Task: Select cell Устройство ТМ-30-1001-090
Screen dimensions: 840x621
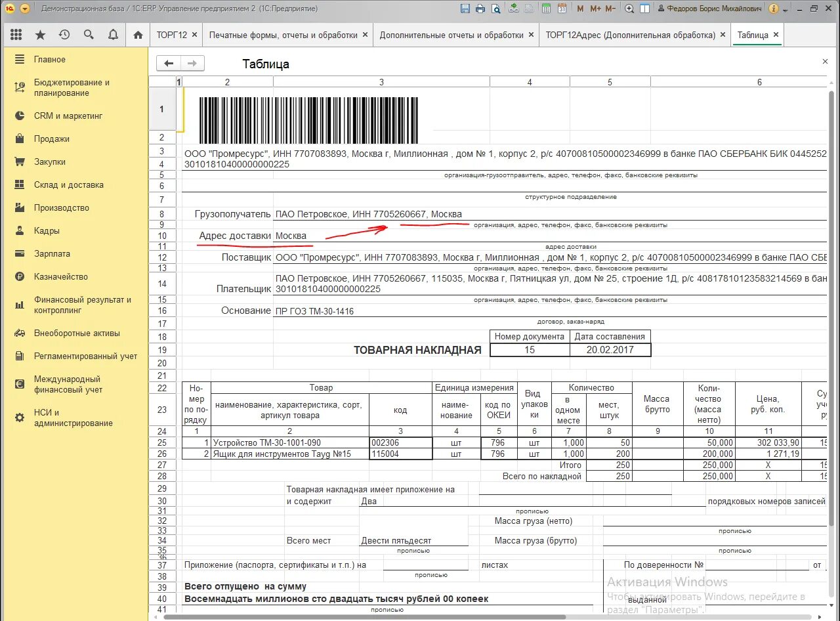Action: click(x=290, y=442)
